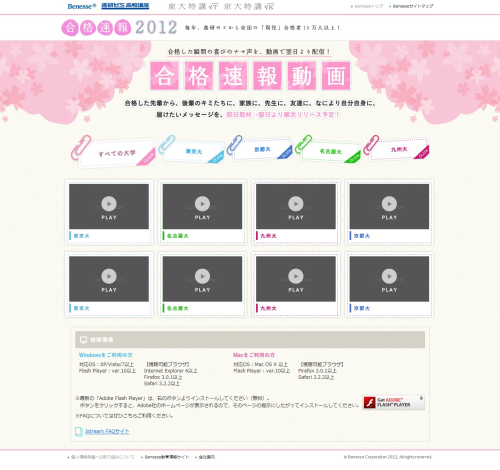Click the 合格速報 2012 title logo
This screenshot has width=500, height=470.
(119, 27)
